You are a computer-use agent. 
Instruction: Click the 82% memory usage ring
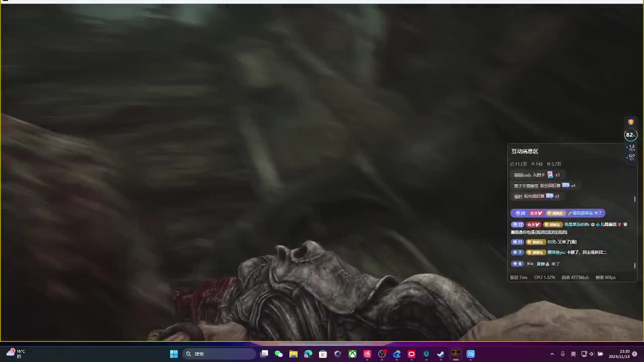point(630,135)
